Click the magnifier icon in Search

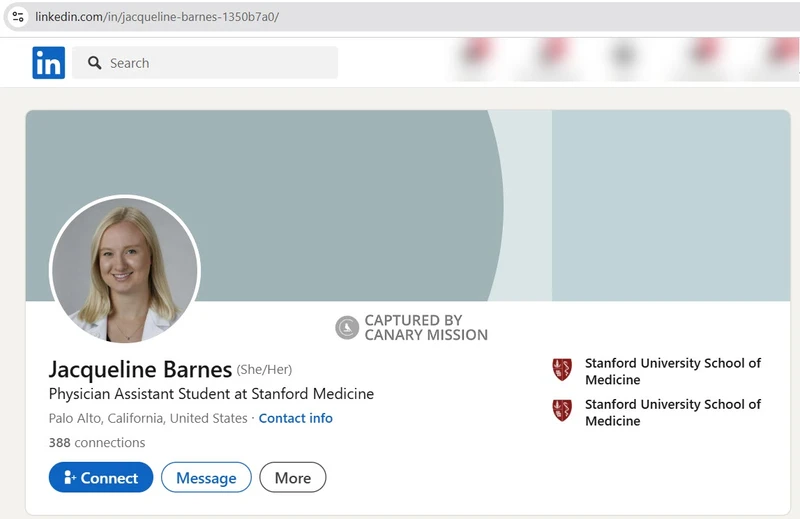[94, 63]
